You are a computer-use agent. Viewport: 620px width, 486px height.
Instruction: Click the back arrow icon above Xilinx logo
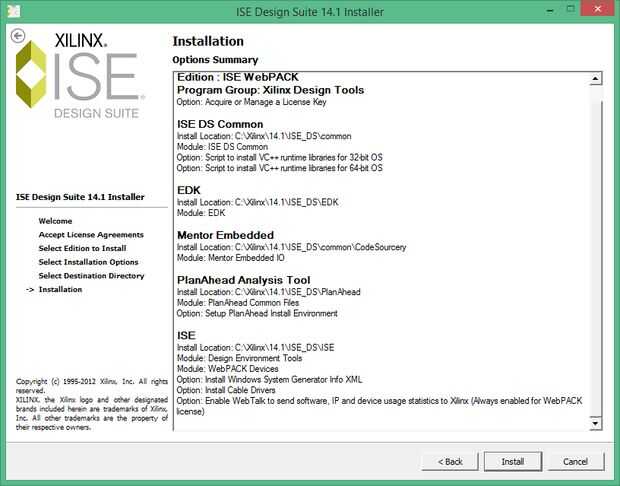pyautogui.click(x=18, y=36)
